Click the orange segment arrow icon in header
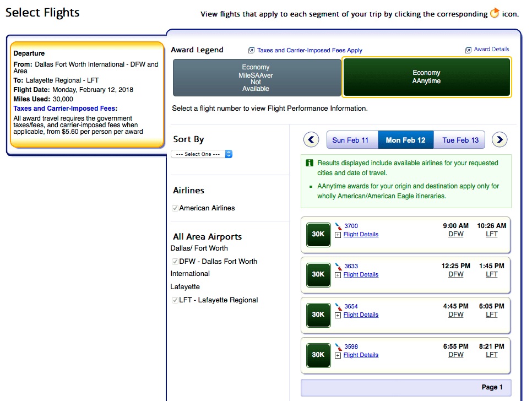532x401 pixels. tap(495, 13)
